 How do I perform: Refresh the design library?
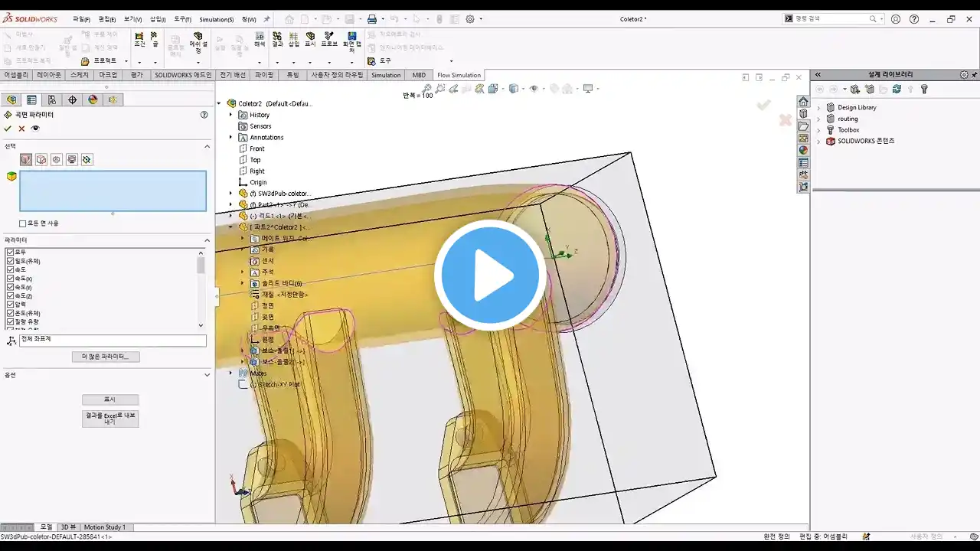[x=897, y=90]
